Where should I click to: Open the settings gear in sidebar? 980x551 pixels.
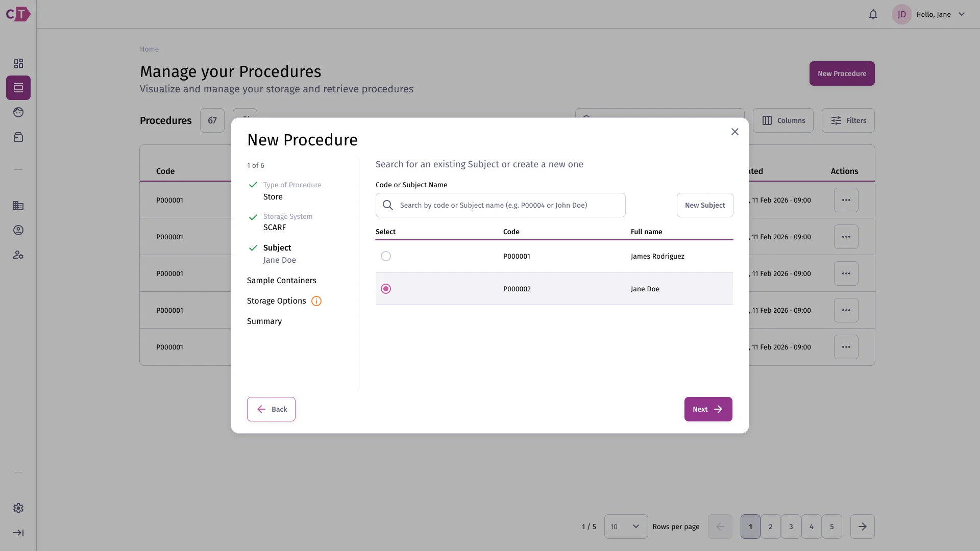(18, 508)
